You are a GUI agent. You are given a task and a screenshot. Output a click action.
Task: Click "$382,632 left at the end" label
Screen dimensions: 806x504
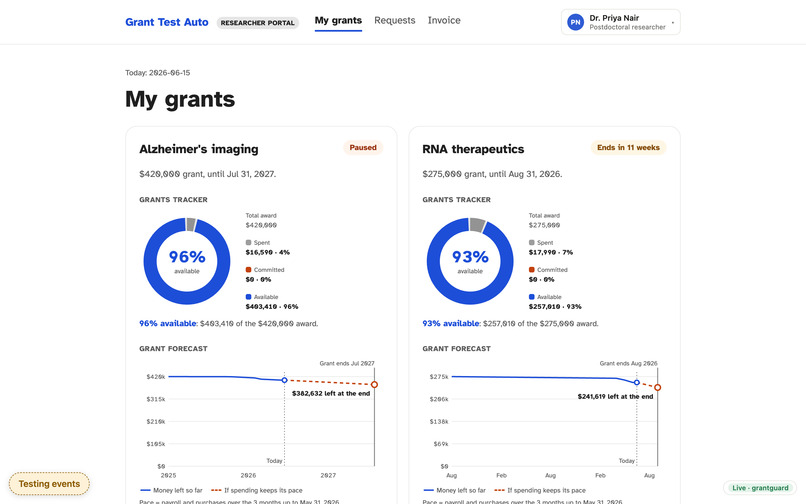(331, 393)
